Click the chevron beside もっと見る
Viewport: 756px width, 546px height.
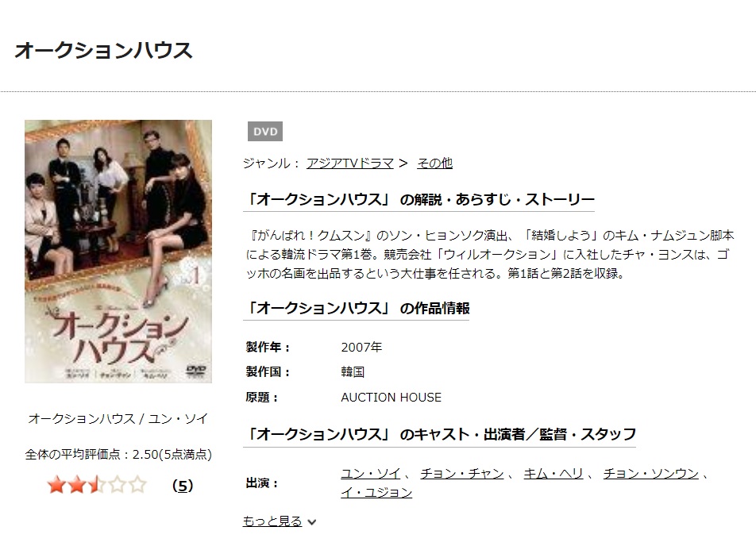coord(312,522)
